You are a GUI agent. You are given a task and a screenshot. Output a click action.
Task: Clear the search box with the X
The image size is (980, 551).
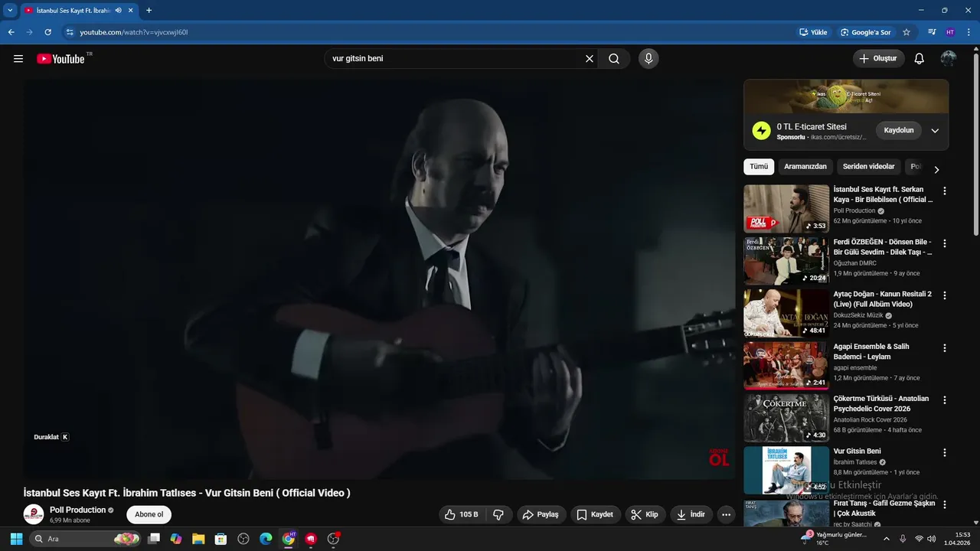[590, 59]
